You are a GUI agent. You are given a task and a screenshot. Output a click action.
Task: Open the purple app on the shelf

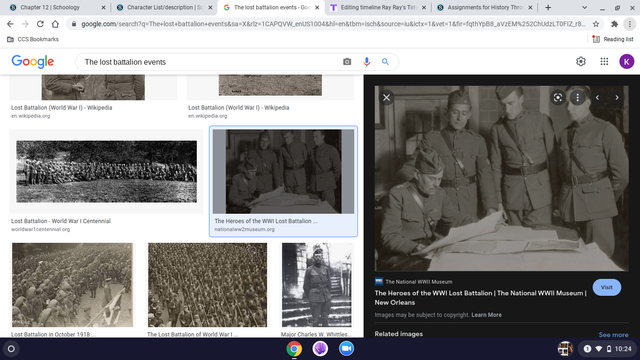click(320, 349)
